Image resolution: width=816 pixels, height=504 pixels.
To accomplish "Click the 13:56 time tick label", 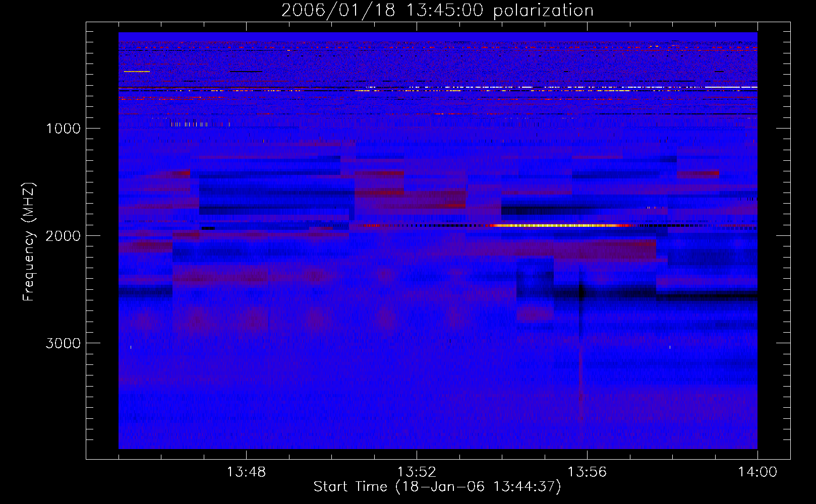I will (587, 472).
